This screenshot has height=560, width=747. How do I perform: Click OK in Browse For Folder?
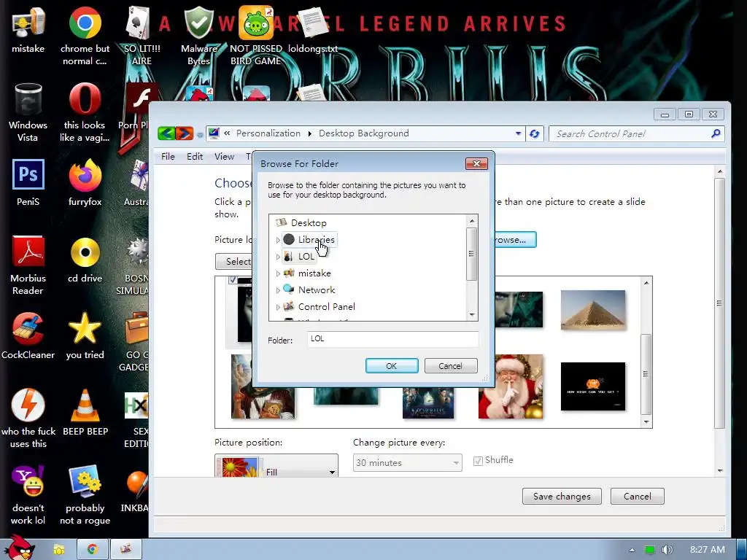point(392,366)
